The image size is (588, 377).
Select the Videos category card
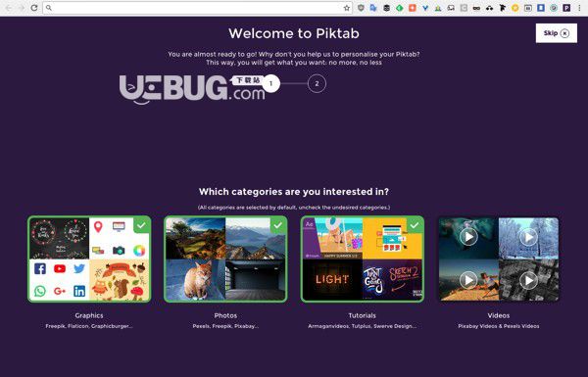[499, 259]
